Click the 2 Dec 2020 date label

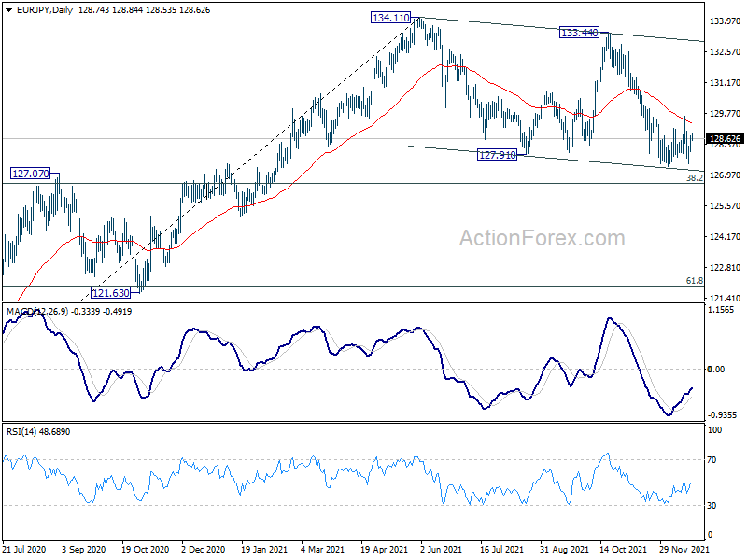click(x=204, y=550)
